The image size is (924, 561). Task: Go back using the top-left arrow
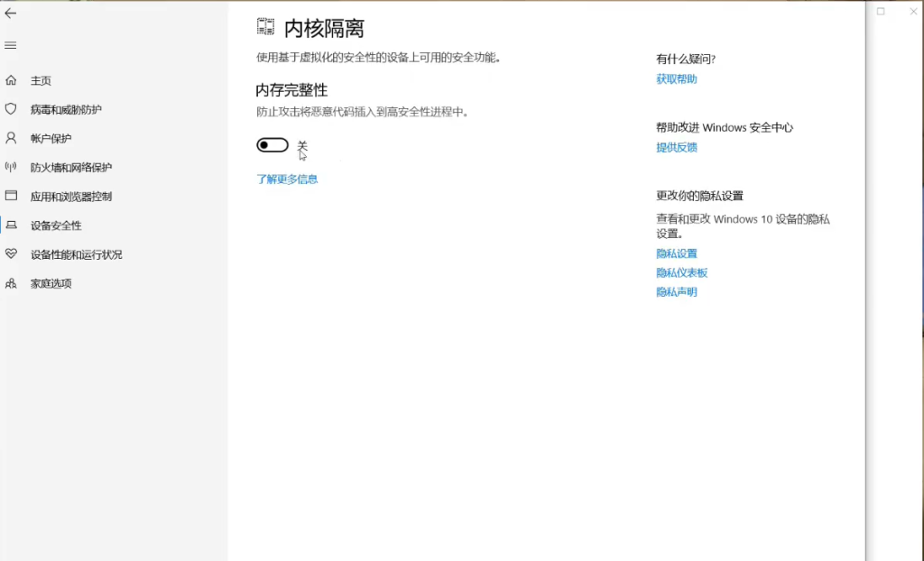(x=11, y=14)
